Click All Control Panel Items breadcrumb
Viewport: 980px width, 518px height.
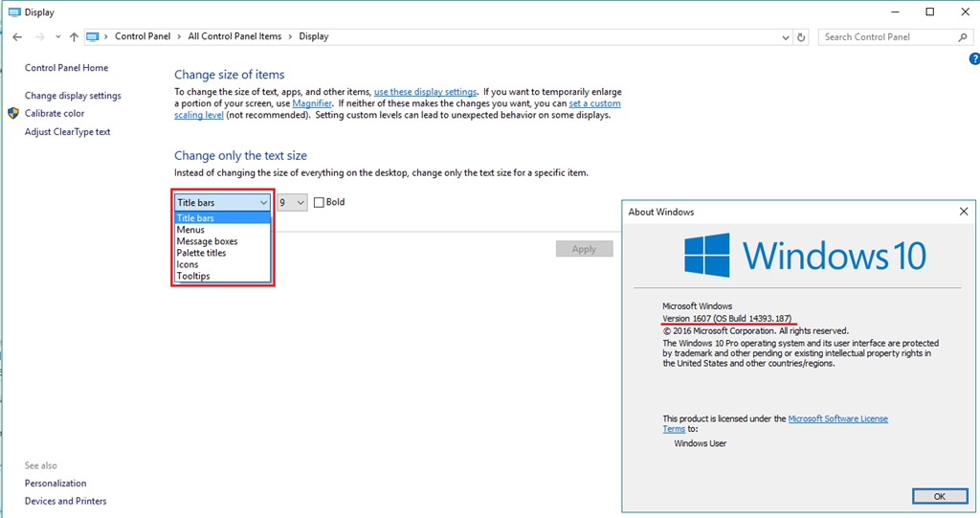point(235,36)
